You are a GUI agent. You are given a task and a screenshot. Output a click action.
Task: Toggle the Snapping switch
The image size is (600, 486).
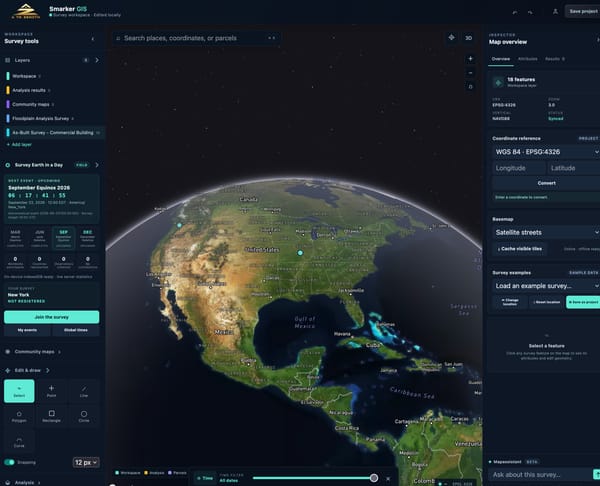9,462
